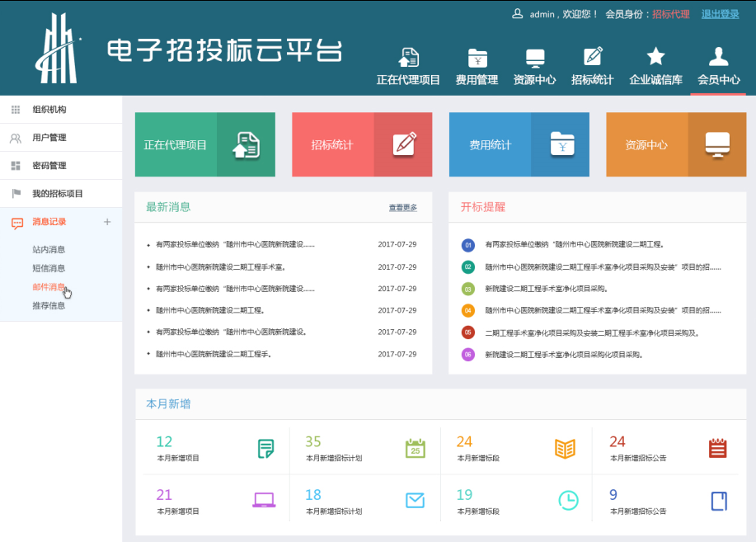Click the 招标统计 pencil icon in top navigation
This screenshot has width=756, height=542.
(x=592, y=56)
